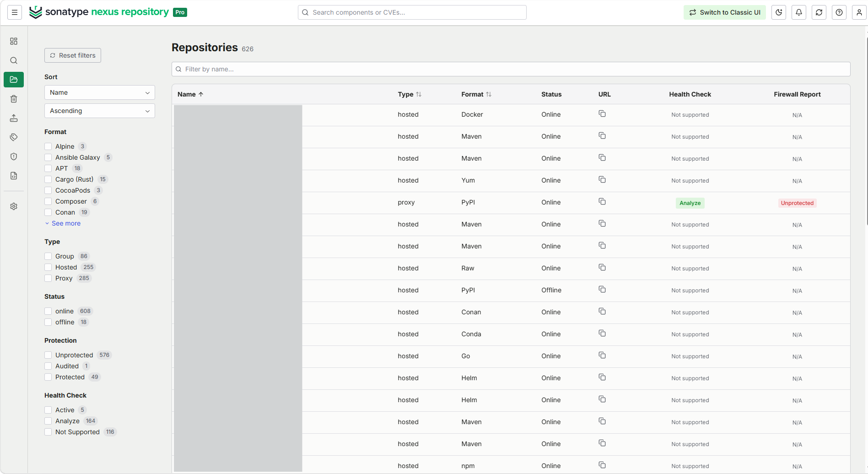Focus the search components or CVEs field
Image resolution: width=868 pixels, height=474 pixels.
(x=412, y=12)
